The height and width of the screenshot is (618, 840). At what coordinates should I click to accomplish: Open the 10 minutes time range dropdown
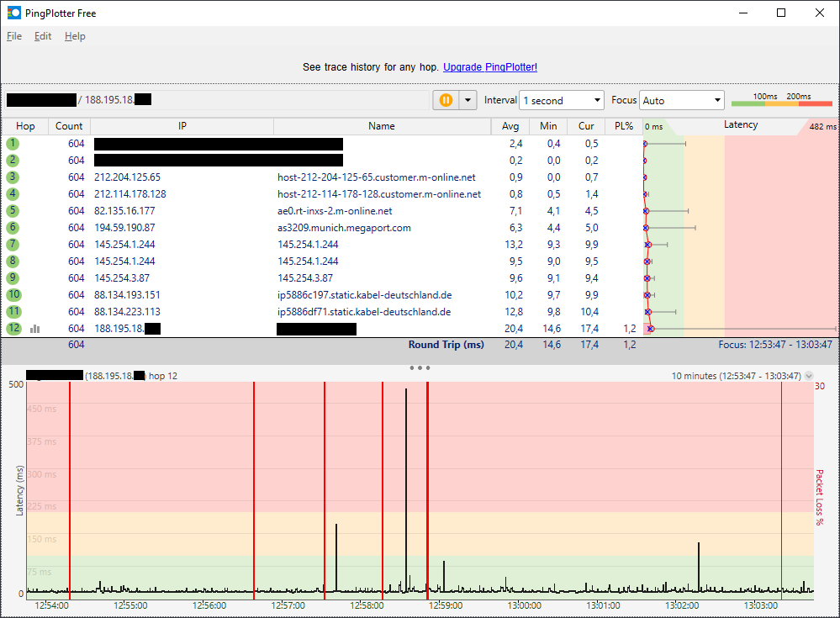[807, 376]
